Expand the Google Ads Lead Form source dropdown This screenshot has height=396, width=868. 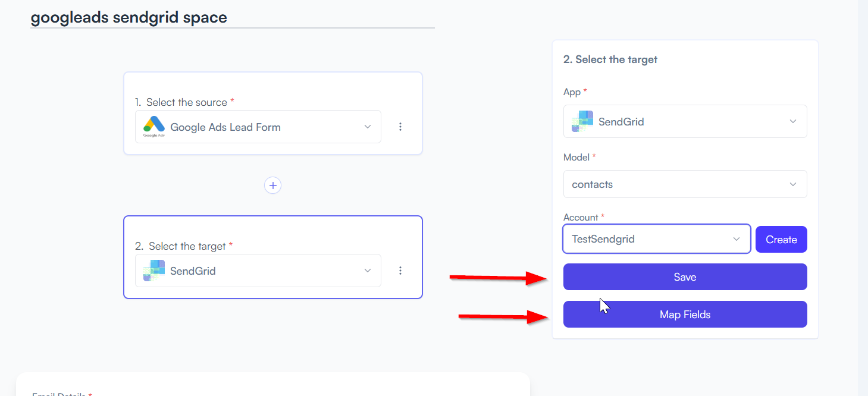tap(258, 127)
